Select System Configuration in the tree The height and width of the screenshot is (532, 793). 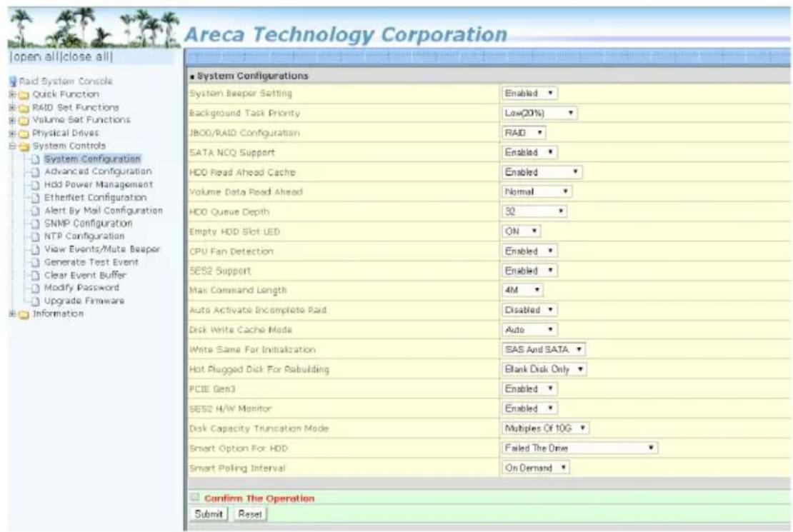pyautogui.click(x=92, y=159)
